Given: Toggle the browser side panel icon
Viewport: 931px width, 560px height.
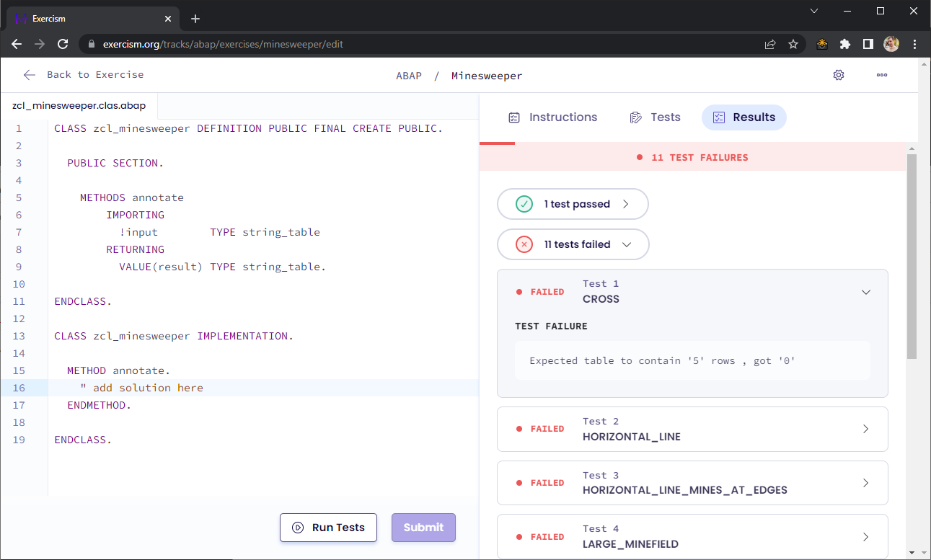Looking at the screenshot, I should tap(868, 44).
